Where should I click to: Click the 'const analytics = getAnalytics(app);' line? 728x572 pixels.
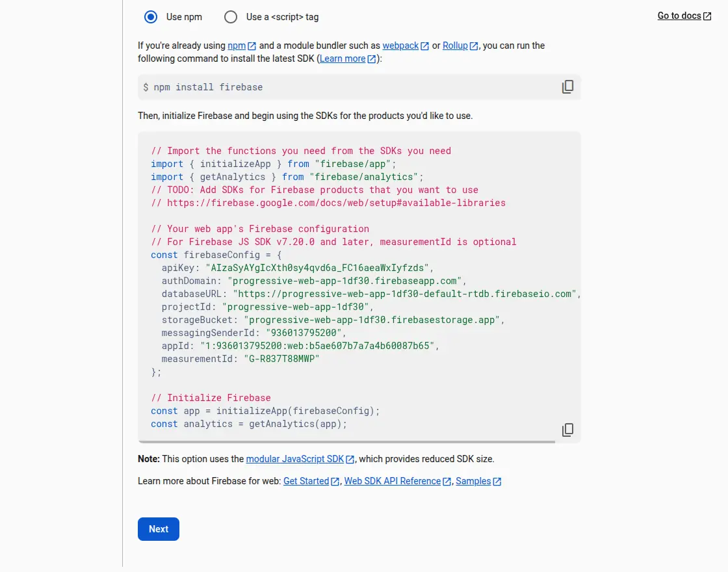point(249,424)
